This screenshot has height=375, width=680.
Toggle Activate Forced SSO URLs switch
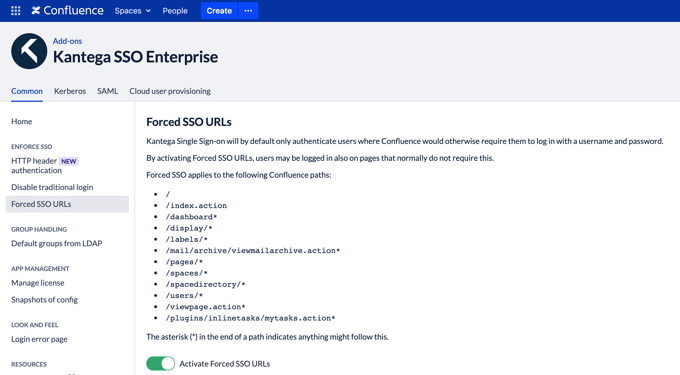tap(160, 363)
